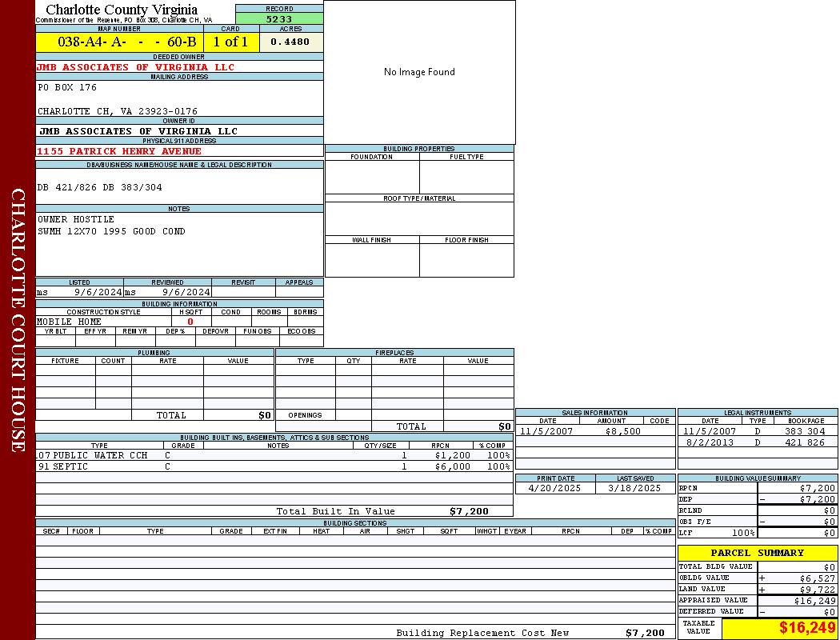Click the card count '1 of 1'
Screen dimensions: 840x640
(x=230, y=42)
